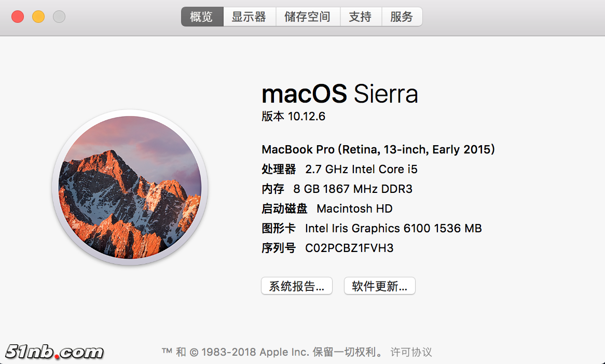Click the 系统报告... button
The width and height of the screenshot is (605, 364).
point(296,286)
